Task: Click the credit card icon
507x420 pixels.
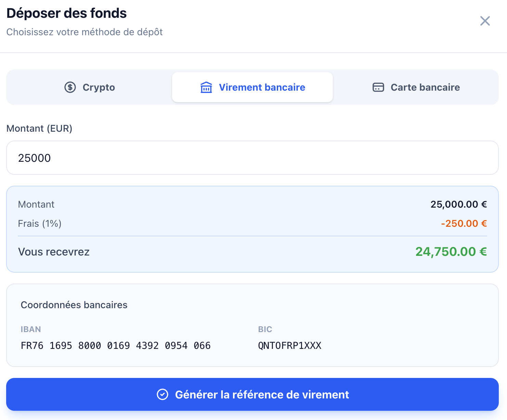Action: [x=378, y=87]
